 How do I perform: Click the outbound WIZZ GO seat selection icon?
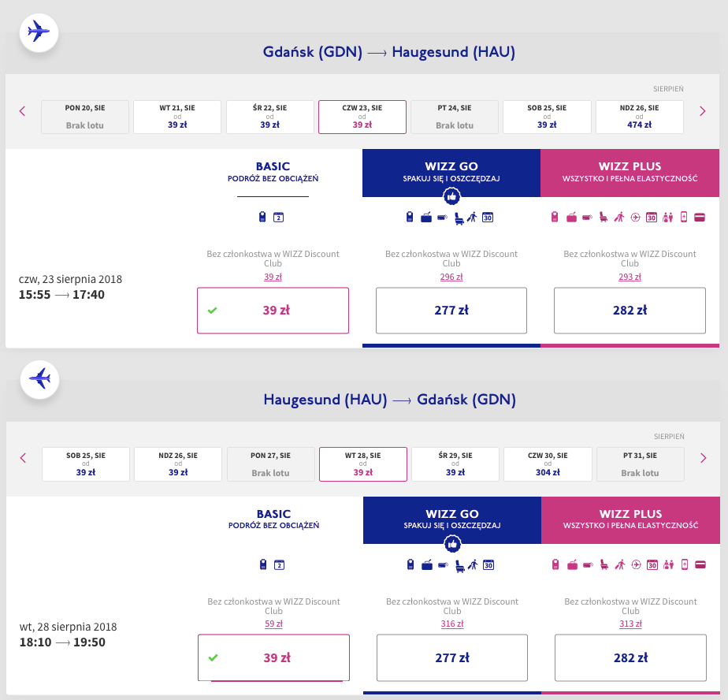pyautogui.click(x=459, y=218)
